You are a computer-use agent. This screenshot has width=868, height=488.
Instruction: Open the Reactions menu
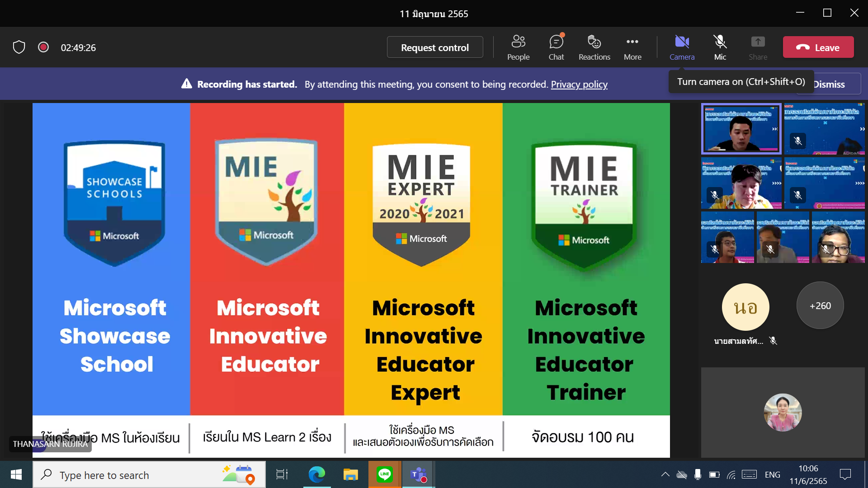(x=594, y=47)
